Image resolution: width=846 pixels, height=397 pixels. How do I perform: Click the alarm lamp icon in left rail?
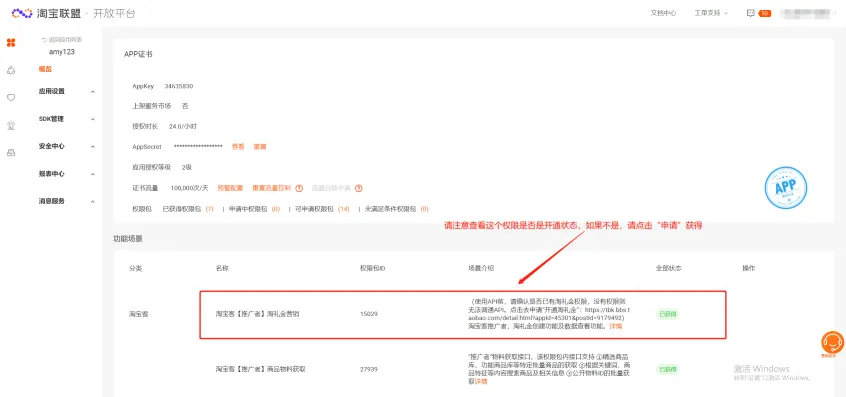pyautogui.click(x=11, y=125)
